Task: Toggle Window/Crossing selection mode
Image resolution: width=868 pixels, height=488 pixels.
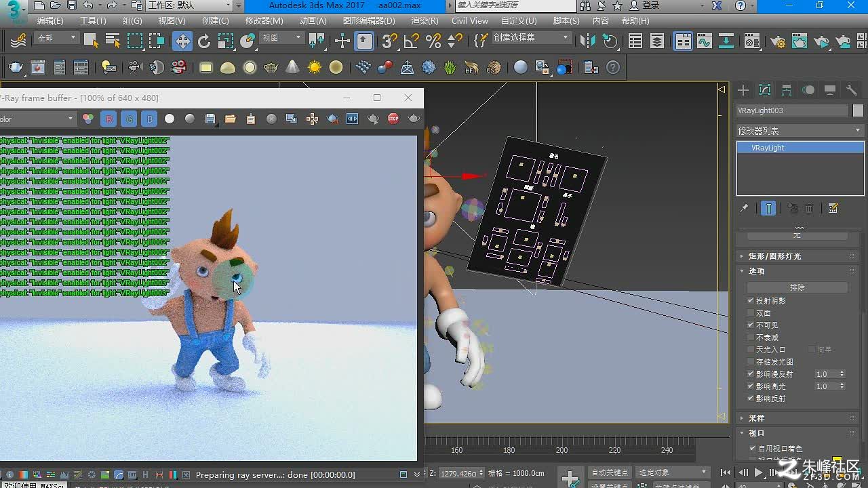Action: (x=157, y=41)
